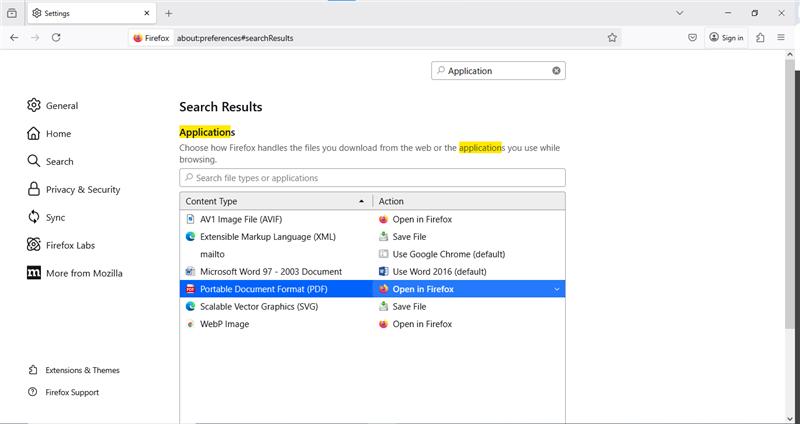Click the Word document icon in list
Image resolution: width=800 pixels, height=424 pixels.
pos(190,271)
